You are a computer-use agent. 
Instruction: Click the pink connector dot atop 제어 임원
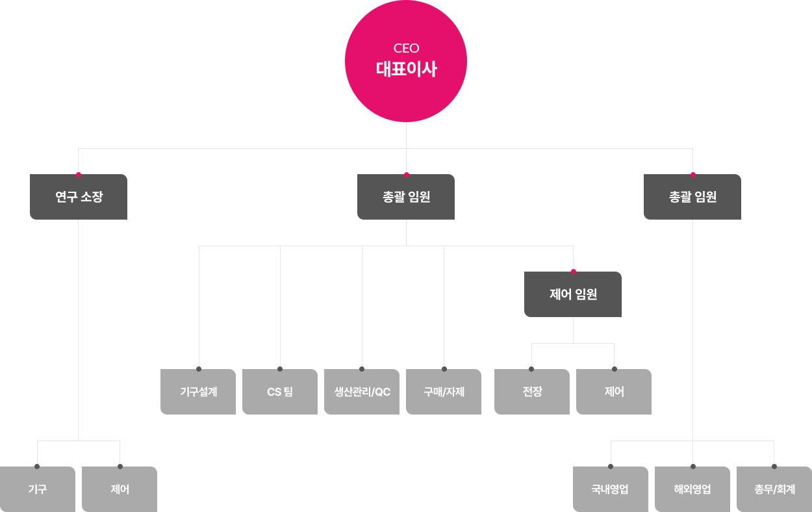[573, 272]
